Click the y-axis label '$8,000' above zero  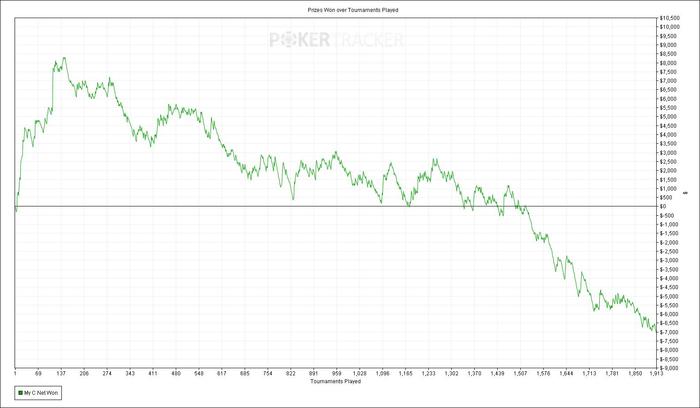669,63
